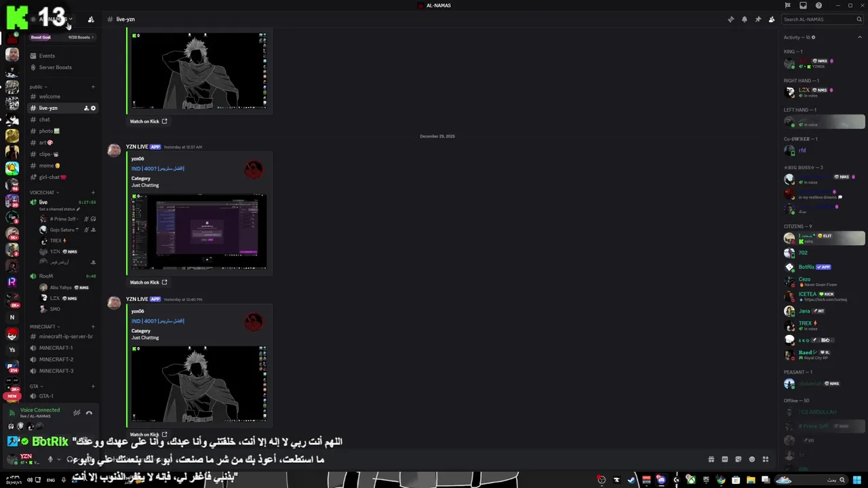Open the server icon labeled N

point(12,317)
